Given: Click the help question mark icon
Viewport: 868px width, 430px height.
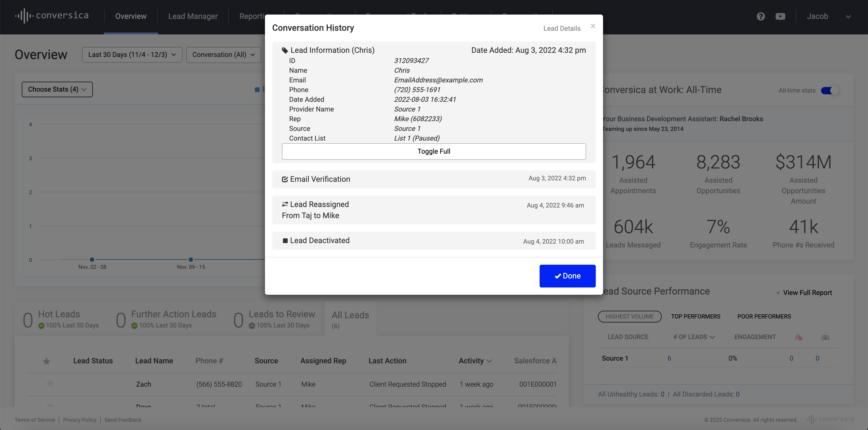Looking at the screenshot, I should click(x=760, y=16).
